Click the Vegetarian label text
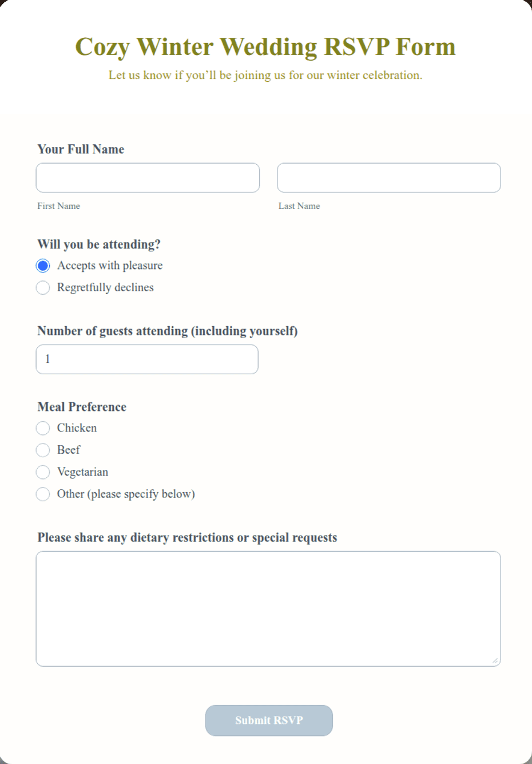 click(x=82, y=472)
